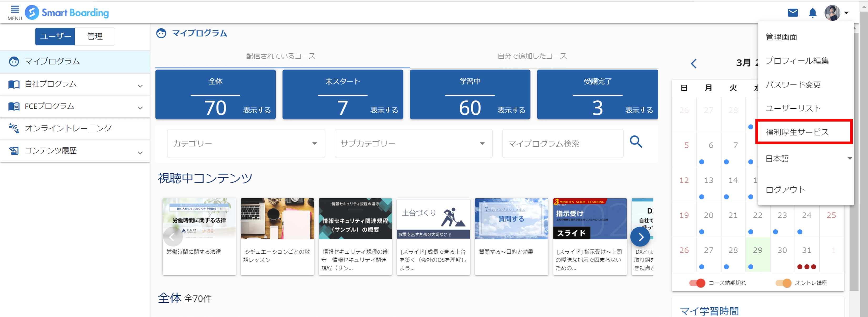
Task: Open the カテゴリー dropdown
Action: 246,144
